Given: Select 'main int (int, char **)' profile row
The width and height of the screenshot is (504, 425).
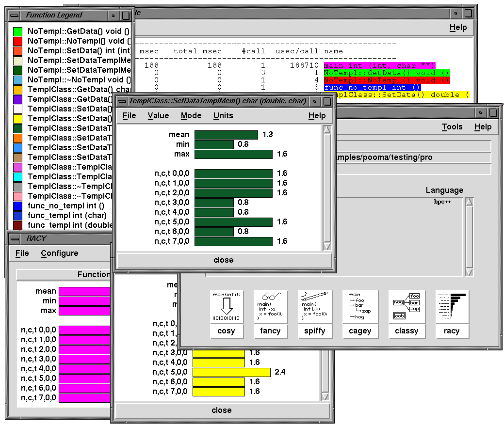Looking at the screenshot, I should point(379,66).
